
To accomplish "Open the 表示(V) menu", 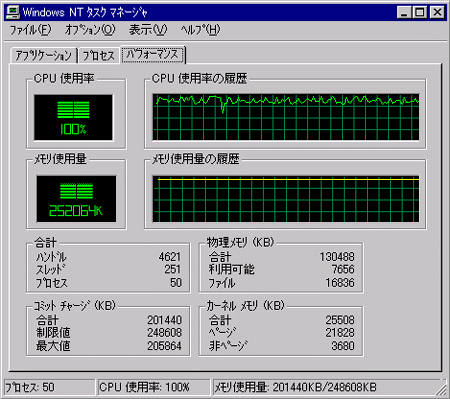I will pos(148,30).
